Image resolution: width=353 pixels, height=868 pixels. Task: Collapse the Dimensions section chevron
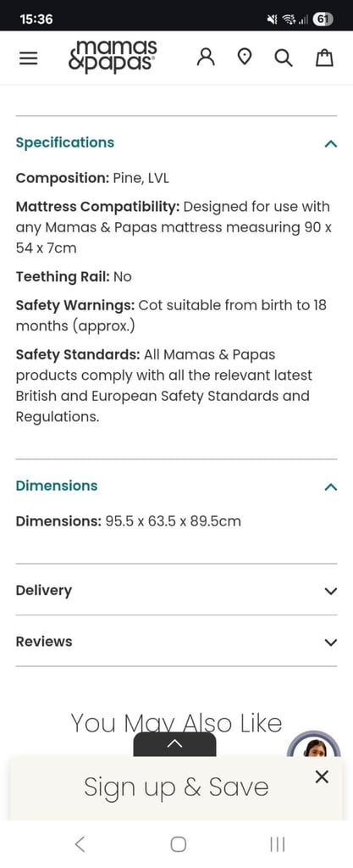click(x=330, y=487)
